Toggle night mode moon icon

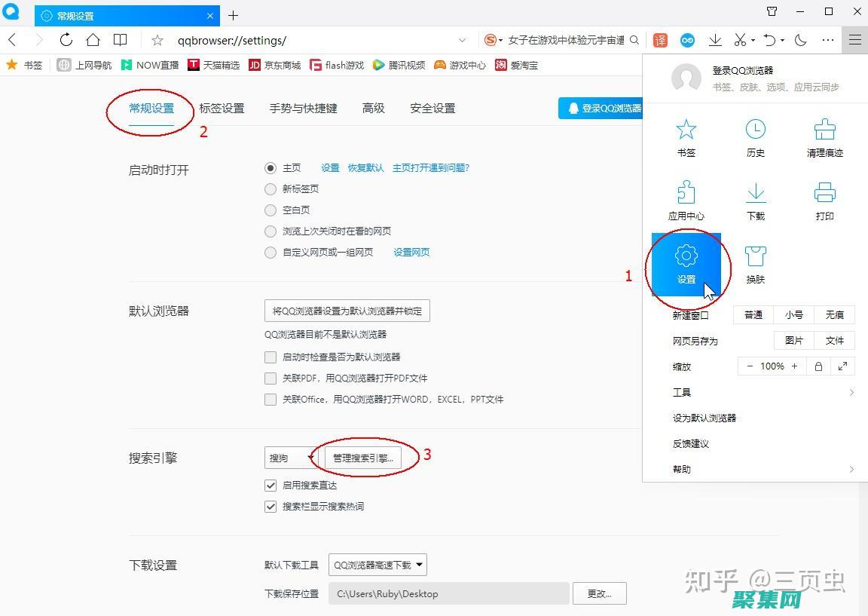tap(800, 40)
